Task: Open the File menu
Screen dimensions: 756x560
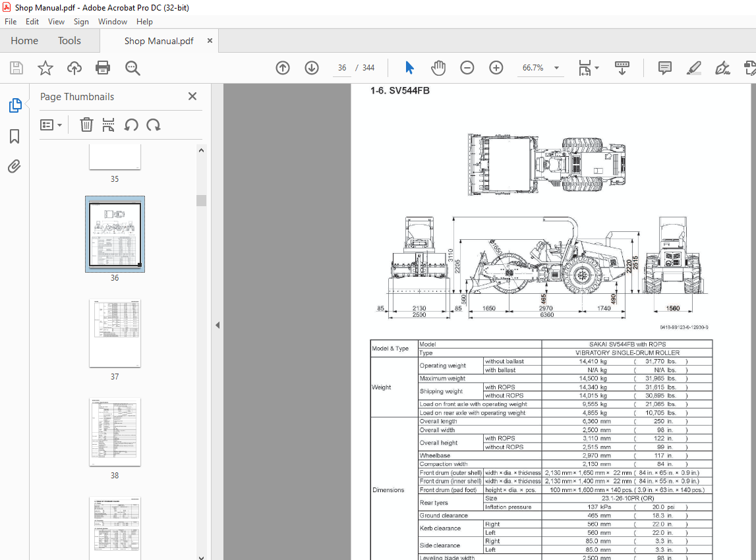Action: click(11, 22)
